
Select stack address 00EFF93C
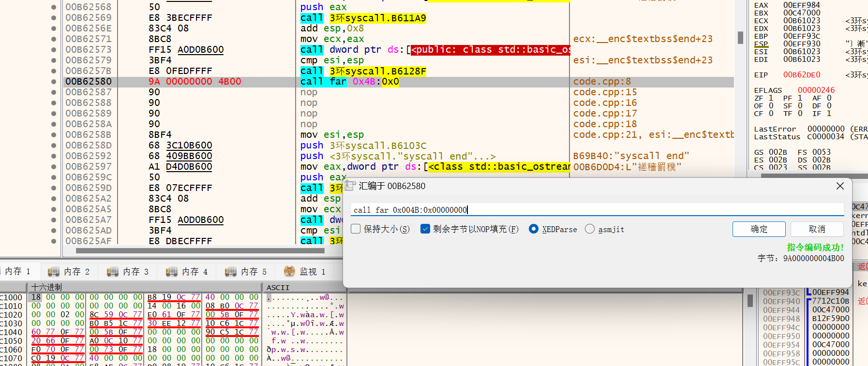(x=781, y=293)
